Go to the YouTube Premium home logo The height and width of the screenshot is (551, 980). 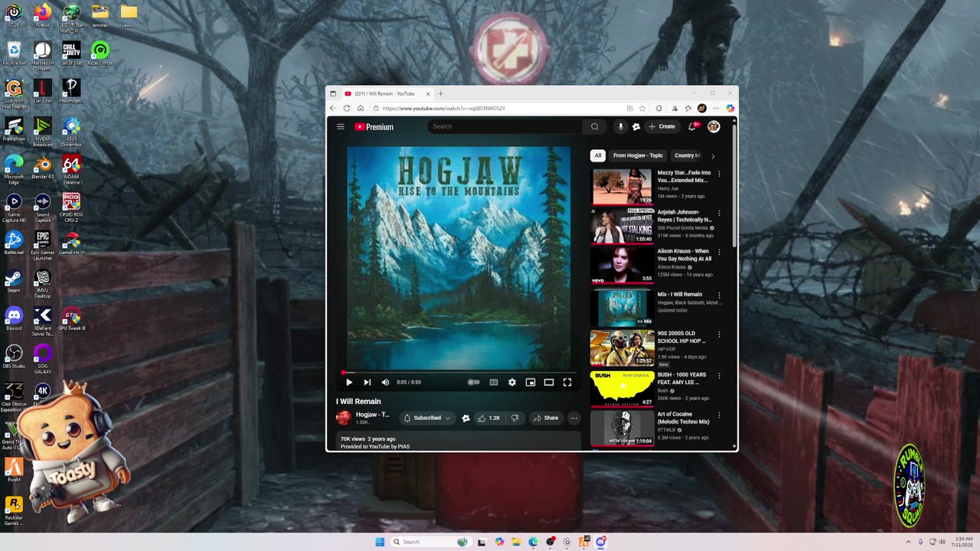click(x=374, y=127)
